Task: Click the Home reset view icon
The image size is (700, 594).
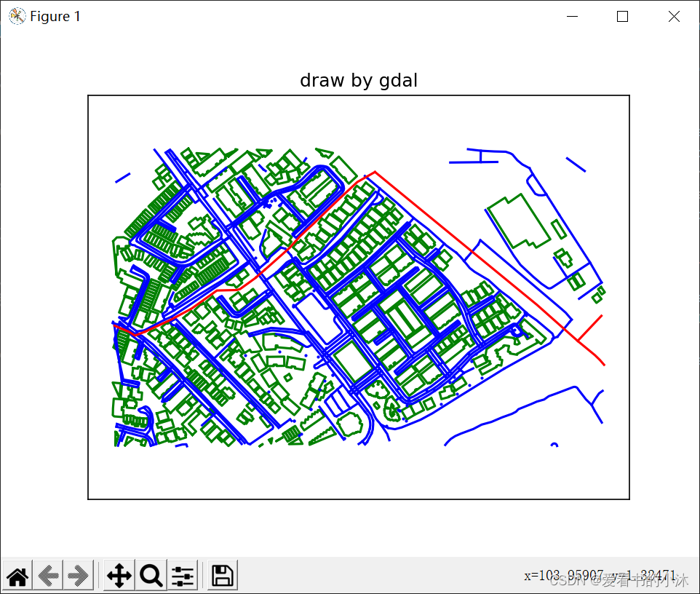Action: click(x=17, y=577)
